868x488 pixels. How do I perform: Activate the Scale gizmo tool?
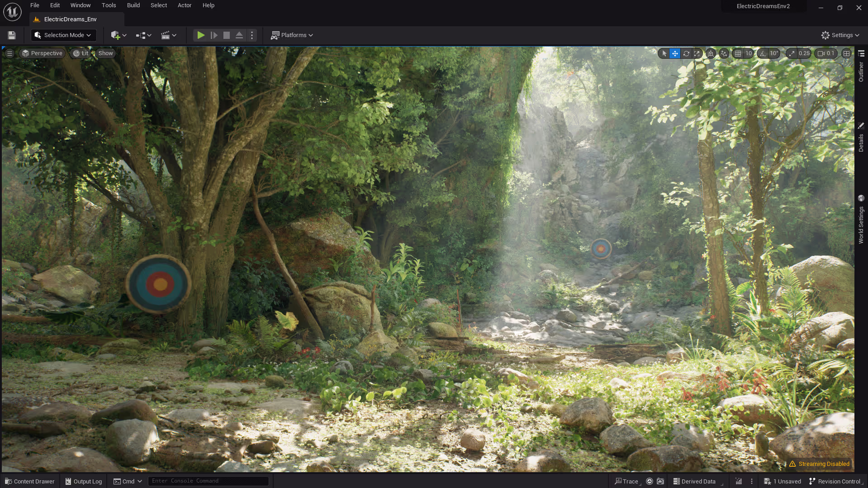click(x=697, y=53)
